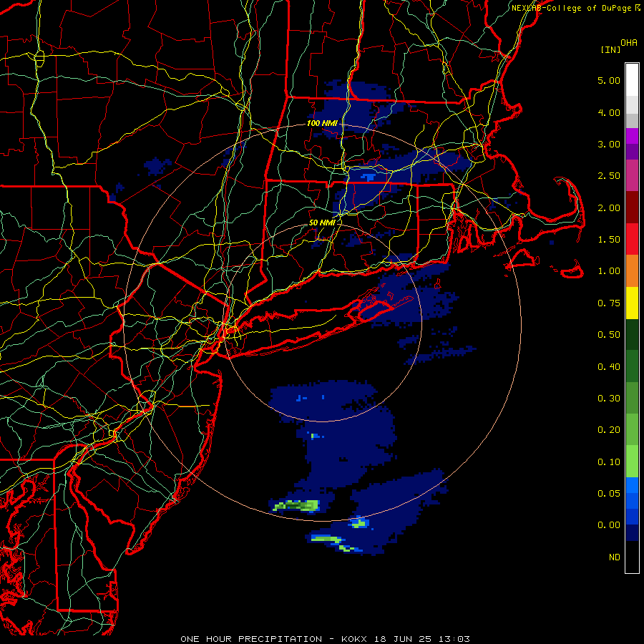Select the 0.20 legend value

609,430
